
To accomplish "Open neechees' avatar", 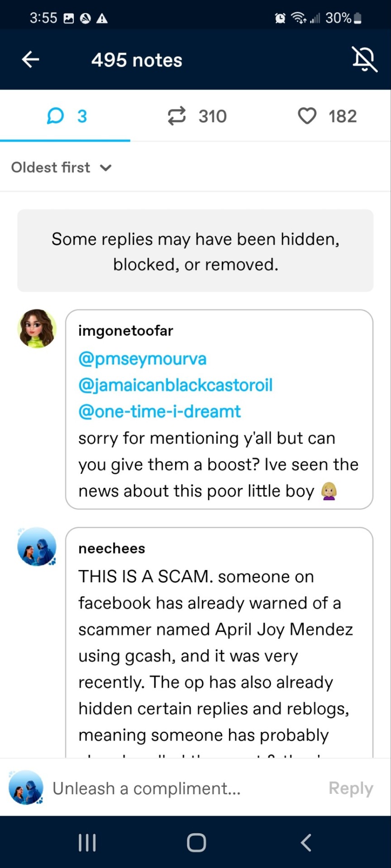I will (37, 547).
